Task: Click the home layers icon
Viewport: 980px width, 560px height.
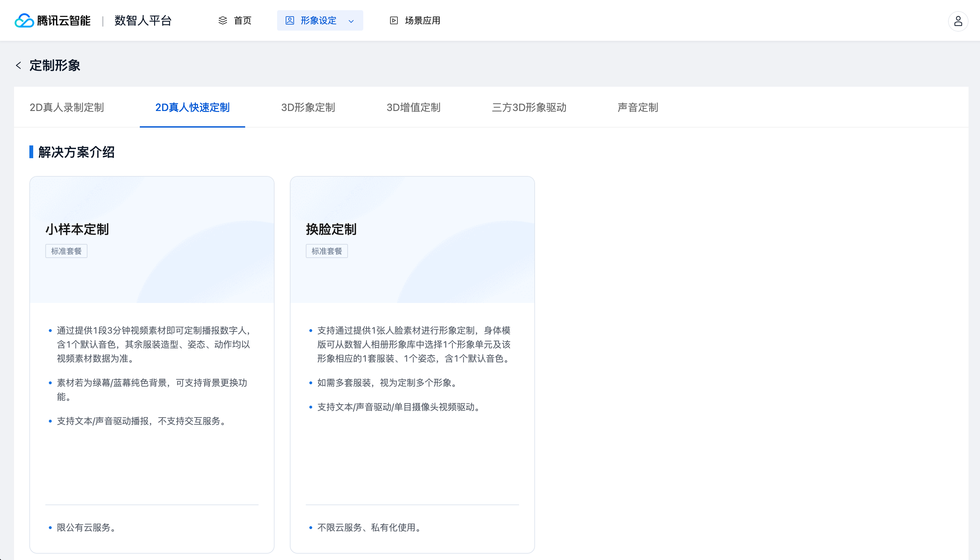Action: [x=222, y=20]
